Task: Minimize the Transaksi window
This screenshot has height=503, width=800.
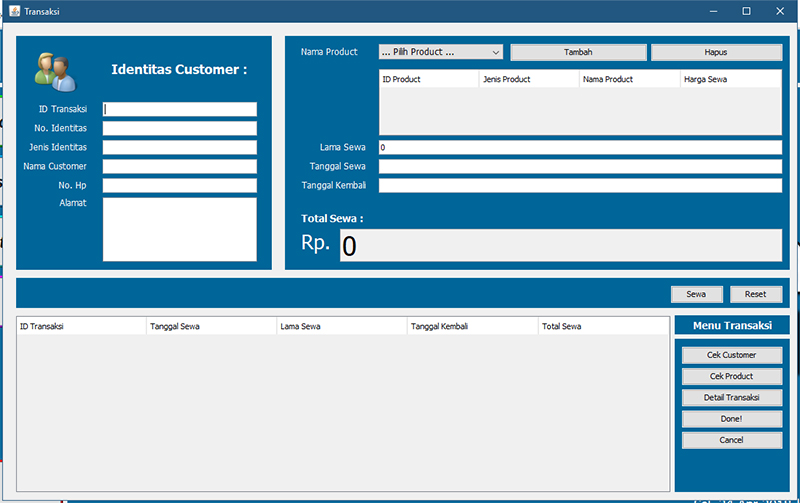Action: 713,11
